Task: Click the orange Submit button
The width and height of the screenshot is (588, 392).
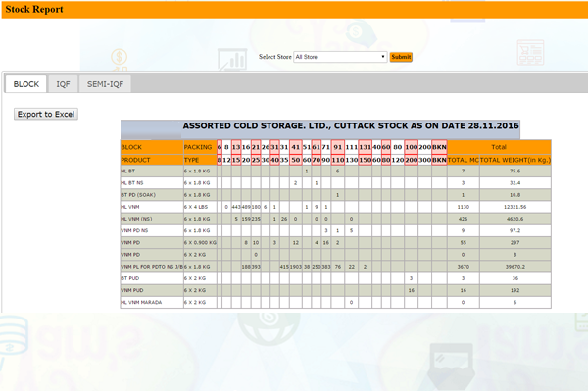Action: coord(401,57)
